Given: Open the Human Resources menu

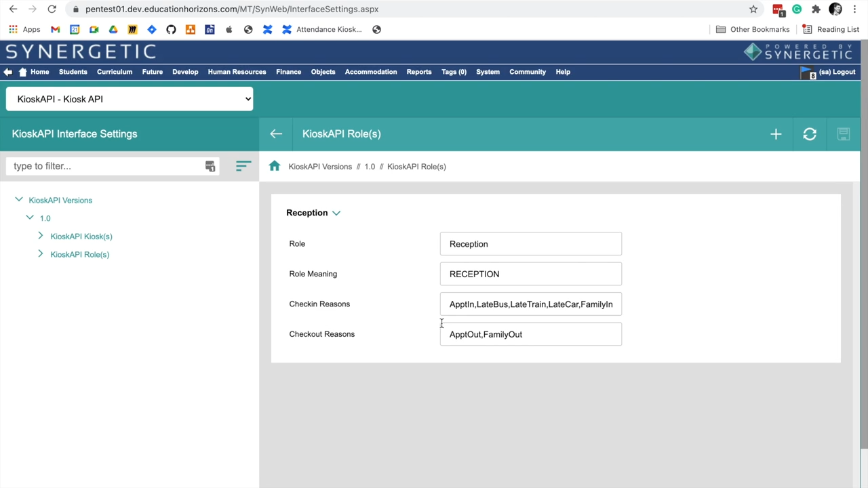Looking at the screenshot, I should (237, 72).
